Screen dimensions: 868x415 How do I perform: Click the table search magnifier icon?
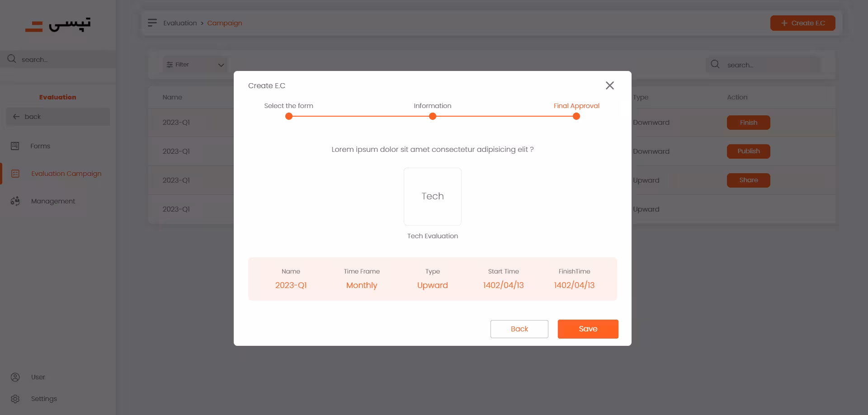click(715, 64)
